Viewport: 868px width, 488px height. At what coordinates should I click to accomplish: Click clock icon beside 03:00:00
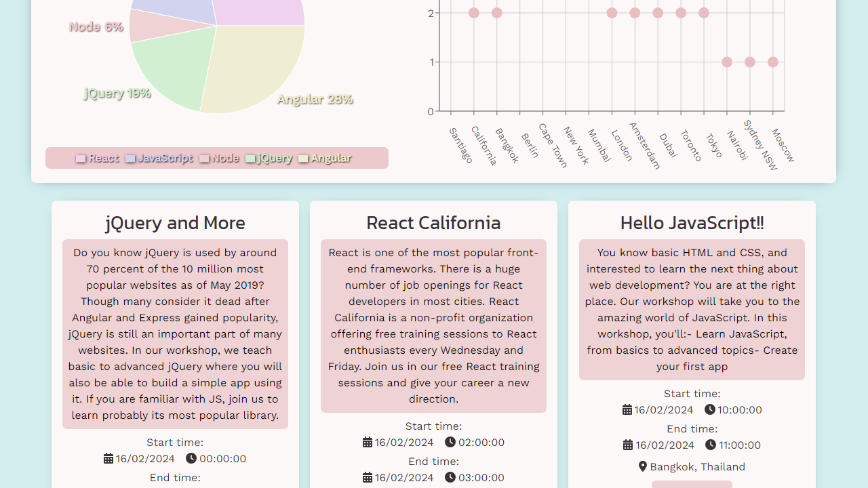pos(450,478)
